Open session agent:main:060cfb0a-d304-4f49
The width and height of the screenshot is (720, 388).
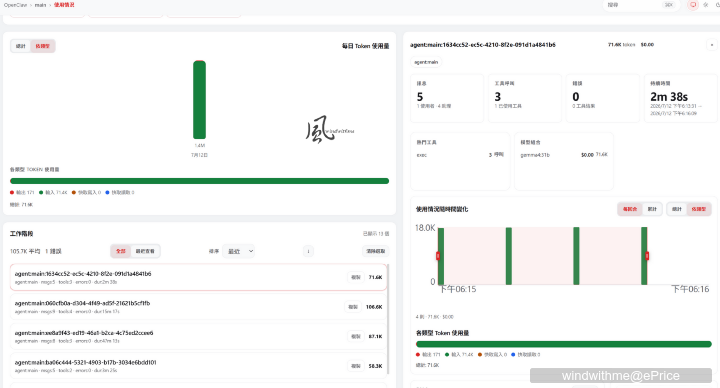coord(198,307)
